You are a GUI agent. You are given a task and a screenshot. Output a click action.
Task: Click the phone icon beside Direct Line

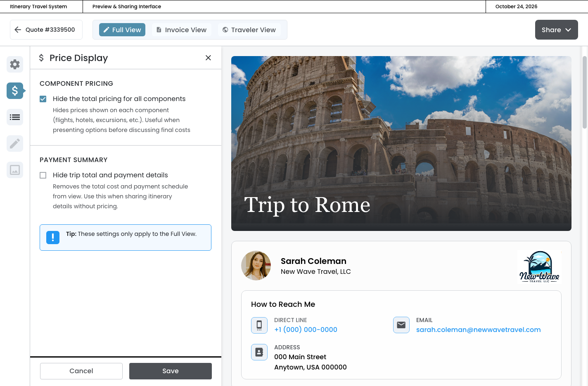pyautogui.click(x=259, y=325)
